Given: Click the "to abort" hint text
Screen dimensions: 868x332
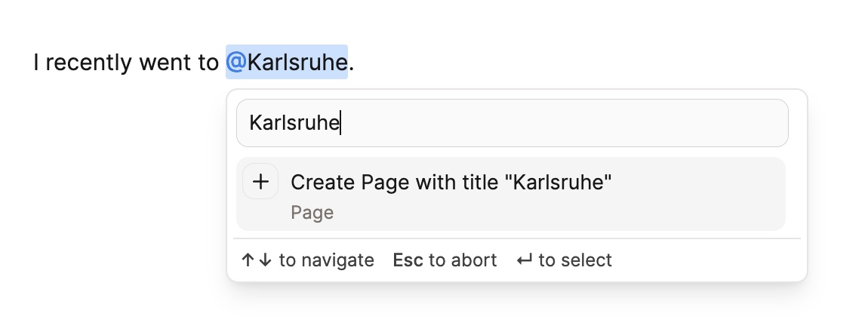Looking at the screenshot, I should [x=463, y=260].
